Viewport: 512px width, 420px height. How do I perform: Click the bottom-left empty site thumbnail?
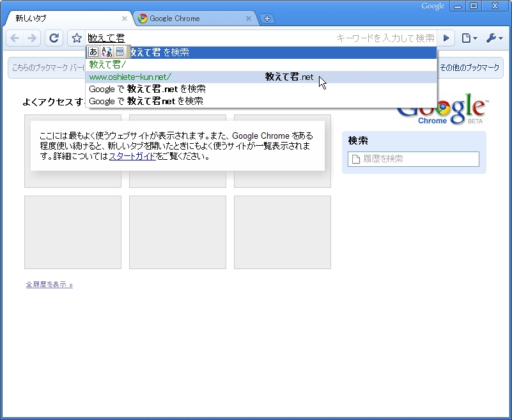(73, 232)
